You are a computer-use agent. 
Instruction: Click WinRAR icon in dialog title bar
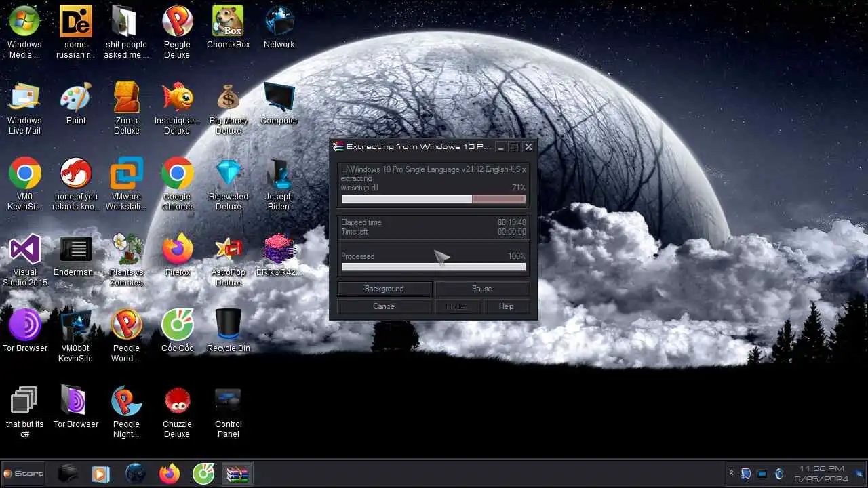(338, 146)
